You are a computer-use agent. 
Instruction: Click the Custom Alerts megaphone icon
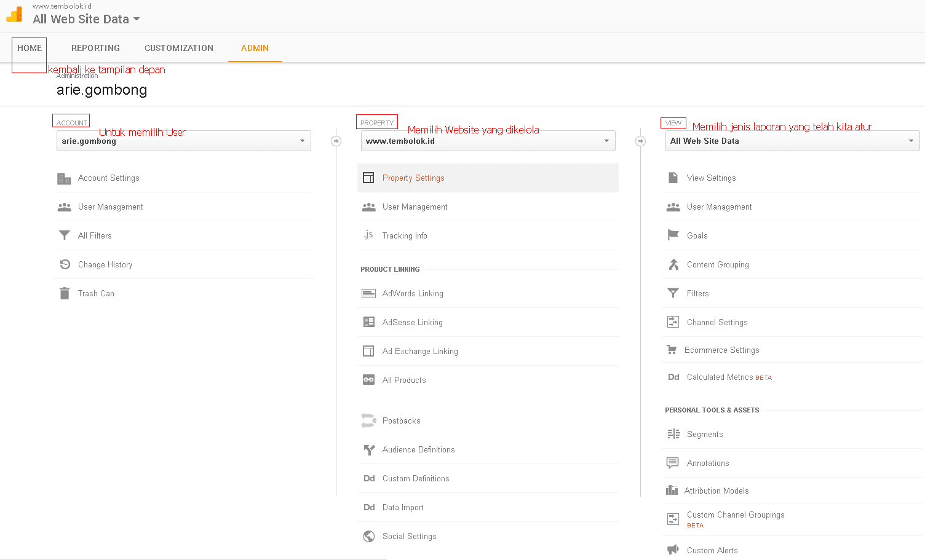pos(673,550)
